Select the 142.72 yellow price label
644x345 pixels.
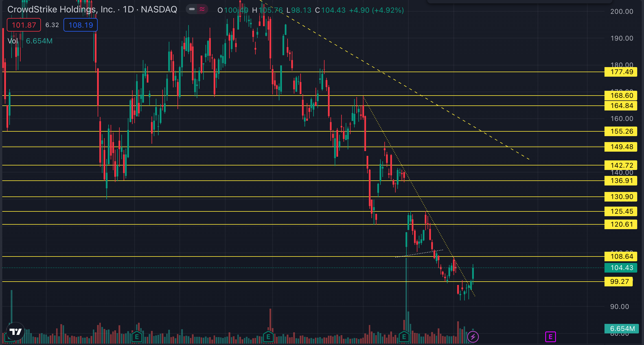coord(621,165)
